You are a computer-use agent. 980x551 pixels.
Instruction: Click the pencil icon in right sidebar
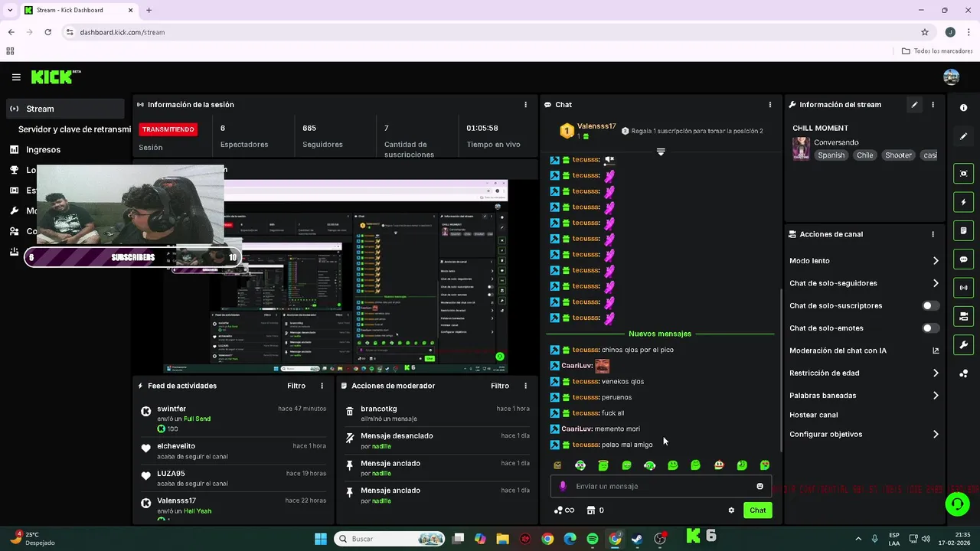click(963, 136)
